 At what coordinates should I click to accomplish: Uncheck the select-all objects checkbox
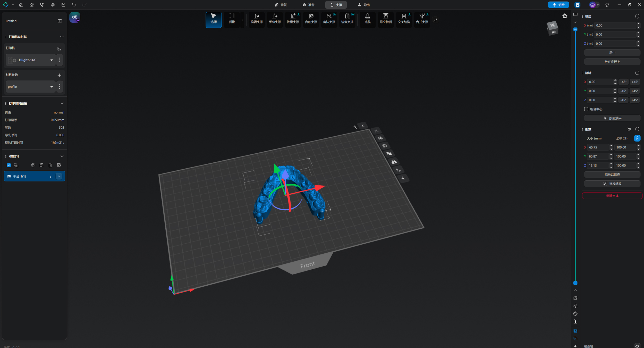(x=9, y=165)
